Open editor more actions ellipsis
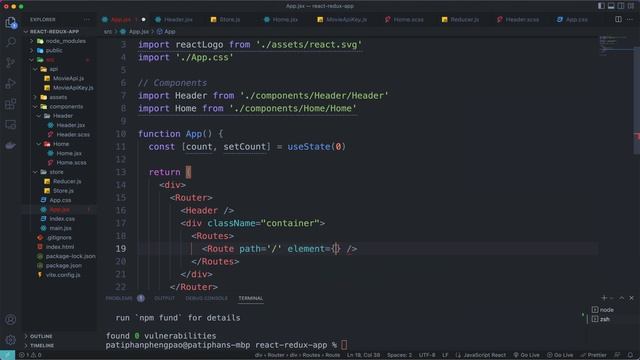Viewport: 640px width, 360px height. (x=630, y=19)
